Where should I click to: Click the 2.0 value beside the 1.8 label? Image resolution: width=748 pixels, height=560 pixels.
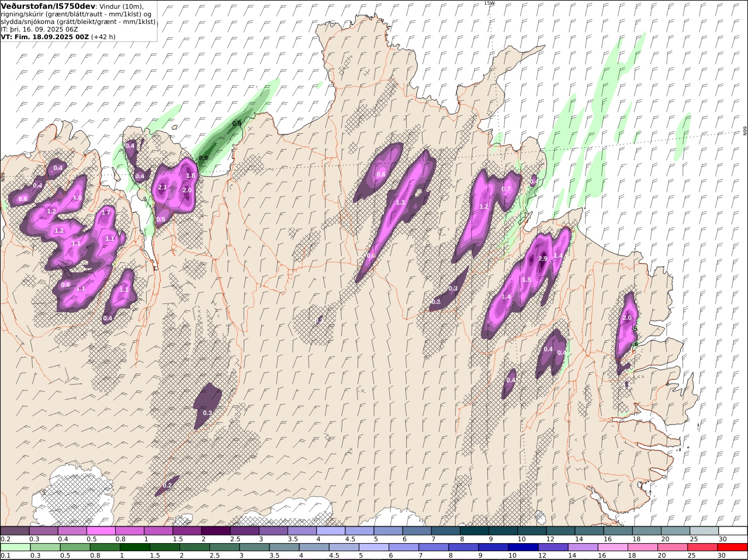coord(187,191)
